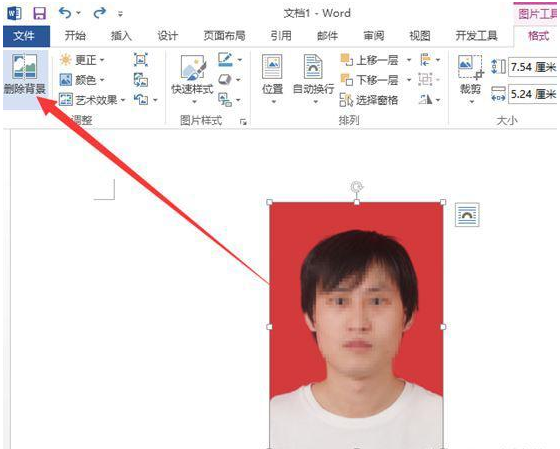The width and height of the screenshot is (560, 449).
Task: Click the Align objects icon
Action: pyautogui.click(x=425, y=60)
